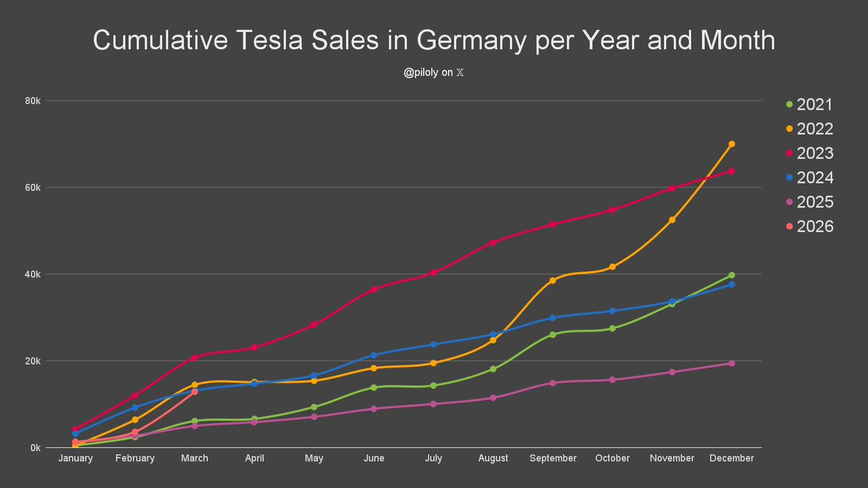Click the X logo in subtitle

(x=459, y=73)
